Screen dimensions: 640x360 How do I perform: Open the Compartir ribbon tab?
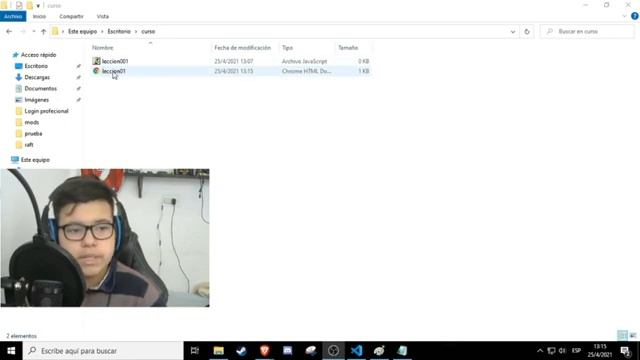click(71, 16)
